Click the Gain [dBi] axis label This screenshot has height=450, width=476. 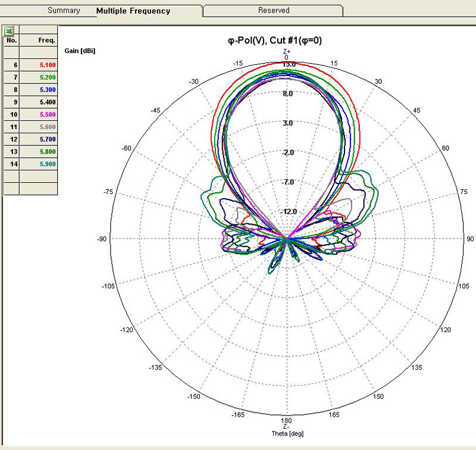pos(80,51)
